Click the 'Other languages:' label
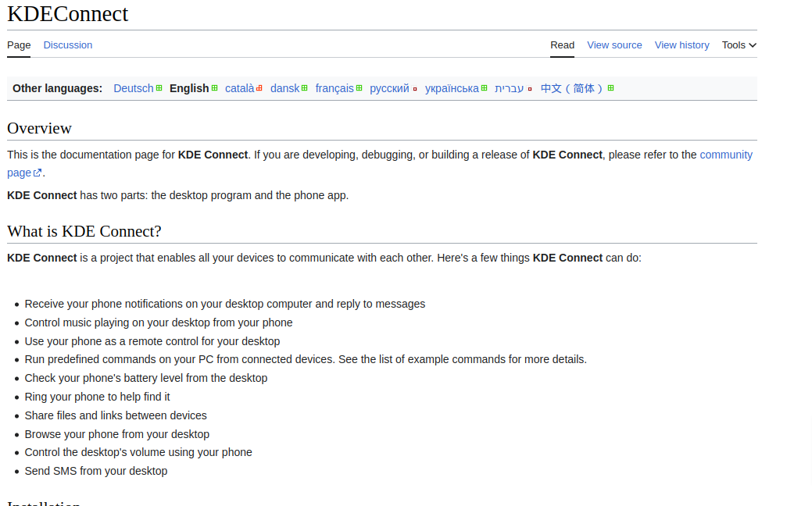Viewport: 812px width, 506px height. tap(58, 88)
